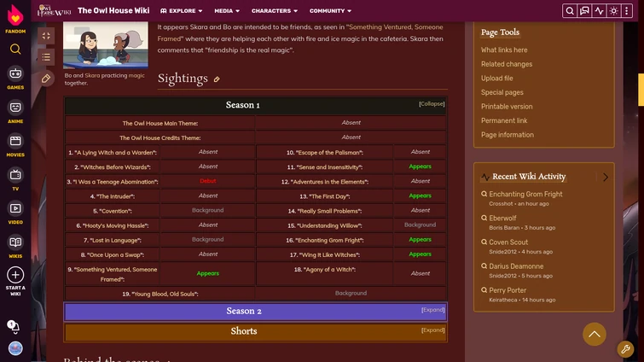Screen dimensions: 644x362
Task: Click the Start a Wiki plus icon
Action: [15, 275]
